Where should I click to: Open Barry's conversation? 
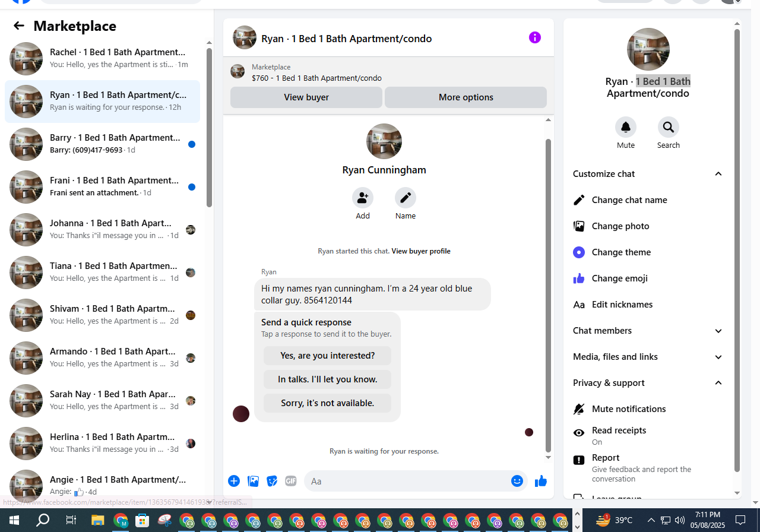point(102,144)
